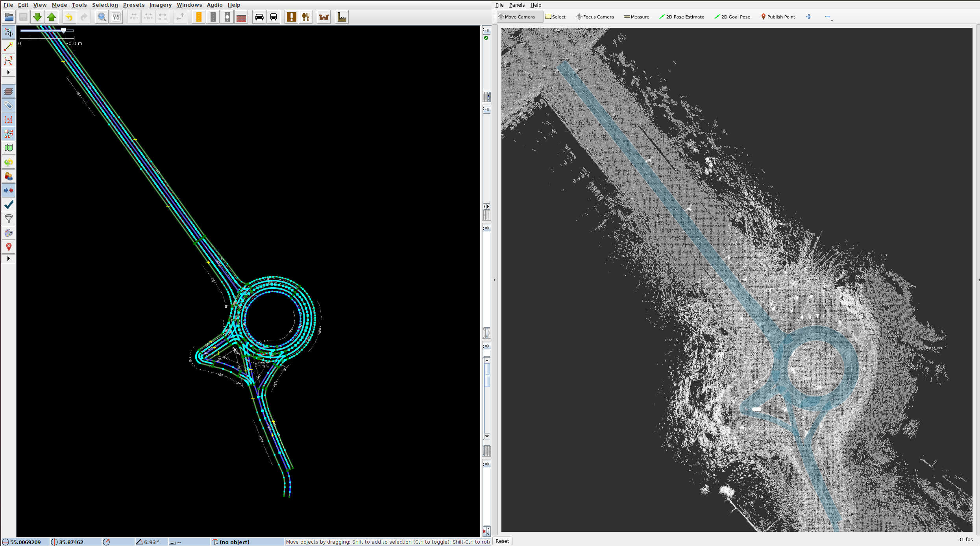Viewport: 980px width, 546px height.
Task: Open the JOSM Selection menu
Action: tap(105, 5)
